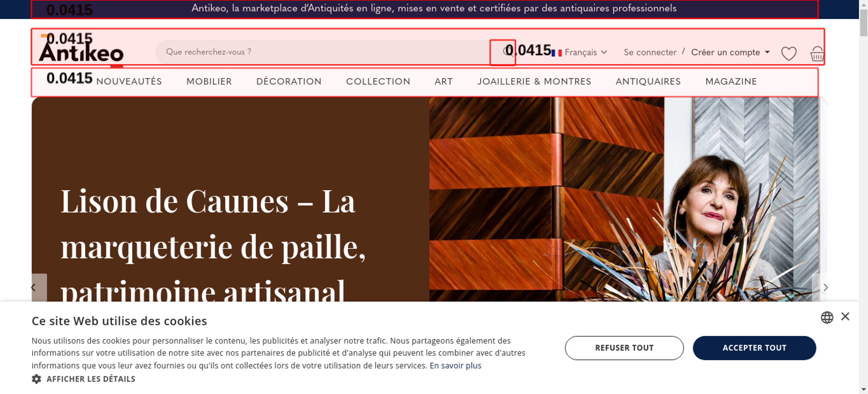Go to previous carousel slide
This screenshot has width=868, height=394.
click(x=34, y=287)
